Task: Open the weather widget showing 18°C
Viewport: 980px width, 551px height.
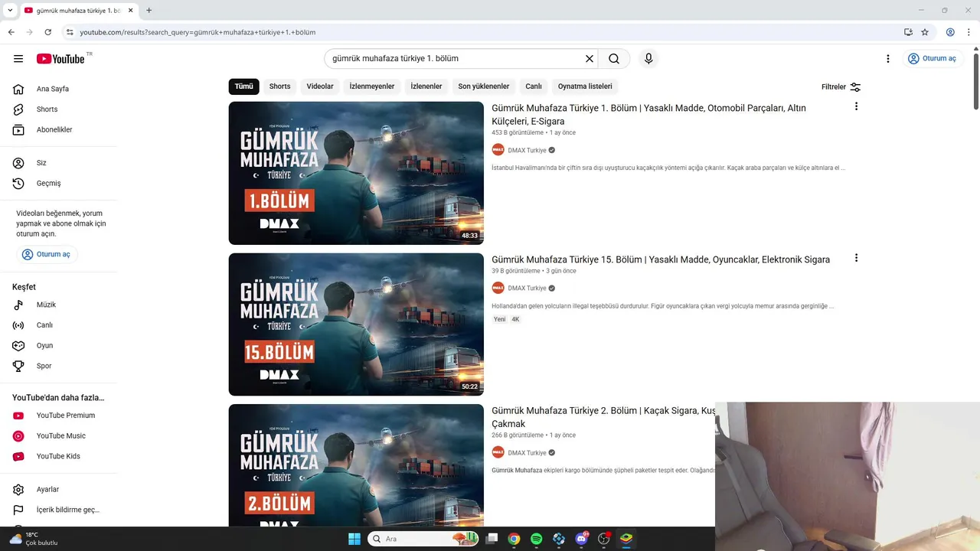Action: [x=34, y=539]
